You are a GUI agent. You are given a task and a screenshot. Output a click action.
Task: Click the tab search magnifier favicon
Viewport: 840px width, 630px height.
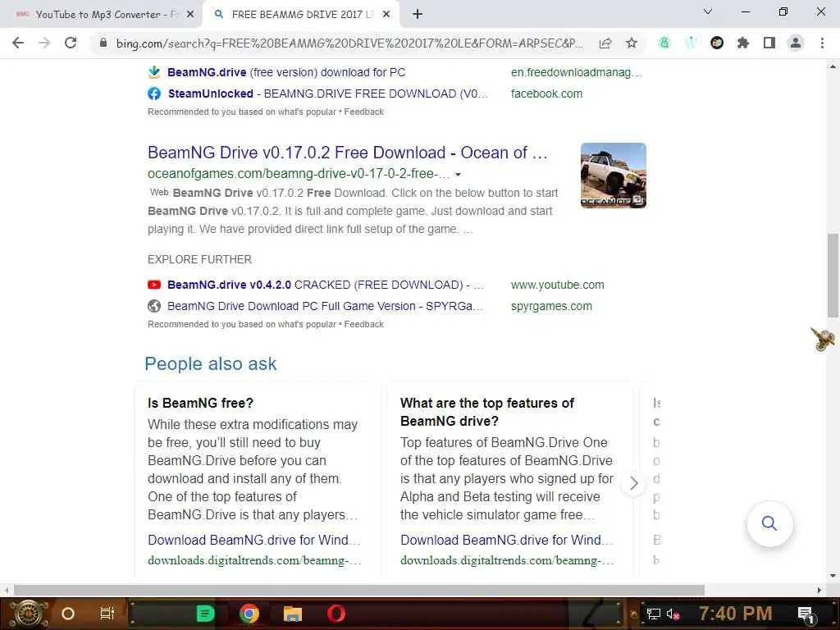pyautogui.click(x=218, y=15)
